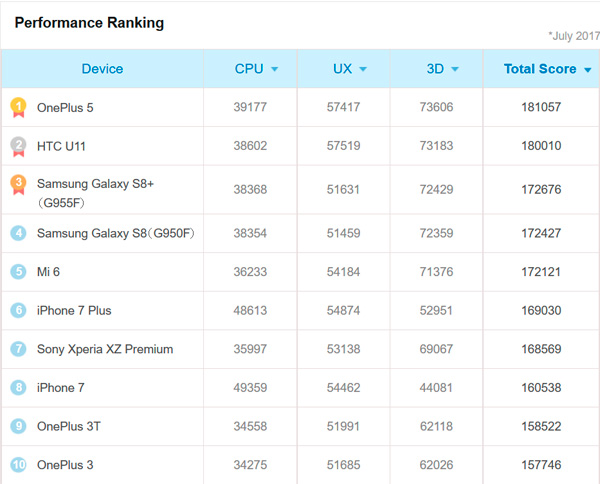Click the rank 7 circle badge
The image size is (600, 484).
18,349
